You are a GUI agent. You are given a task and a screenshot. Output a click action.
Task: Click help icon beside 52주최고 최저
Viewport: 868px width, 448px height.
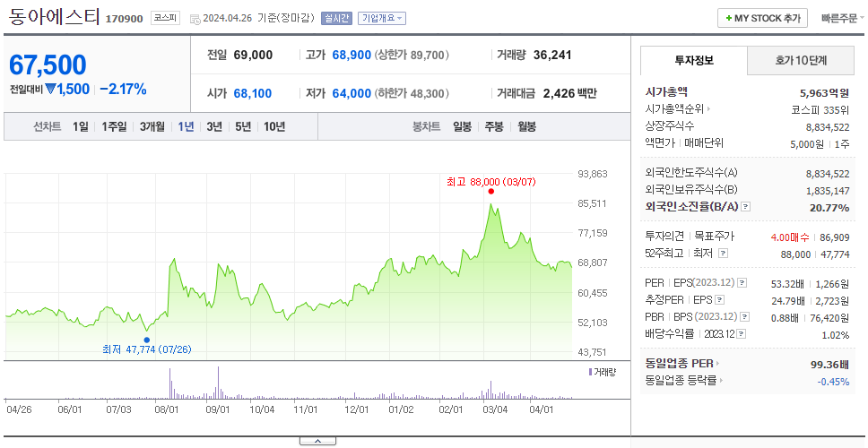point(723,254)
